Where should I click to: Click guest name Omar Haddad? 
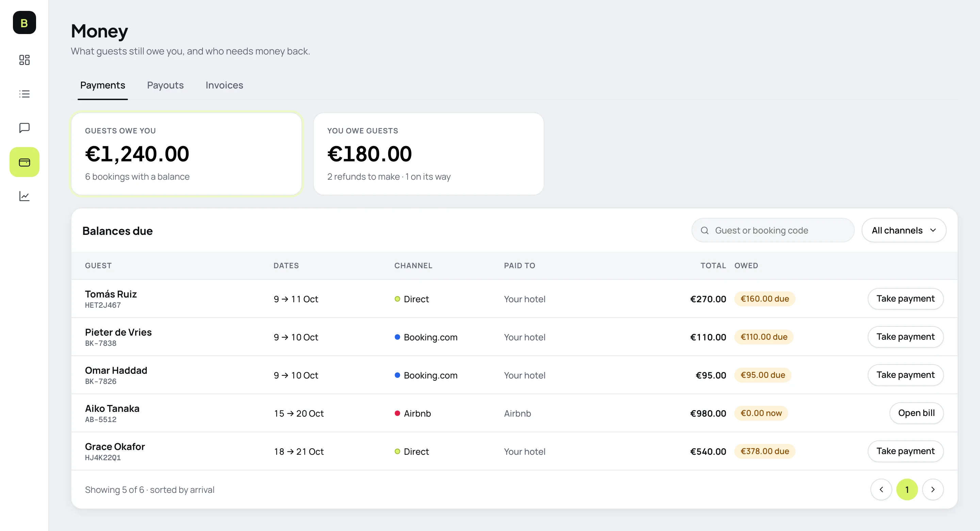[116, 370]
